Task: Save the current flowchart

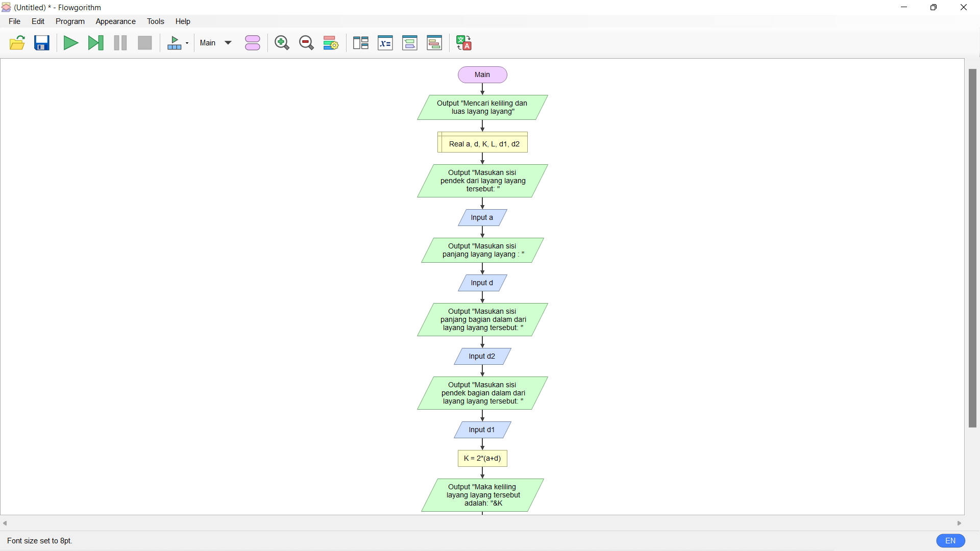Action: pos(42,43)
